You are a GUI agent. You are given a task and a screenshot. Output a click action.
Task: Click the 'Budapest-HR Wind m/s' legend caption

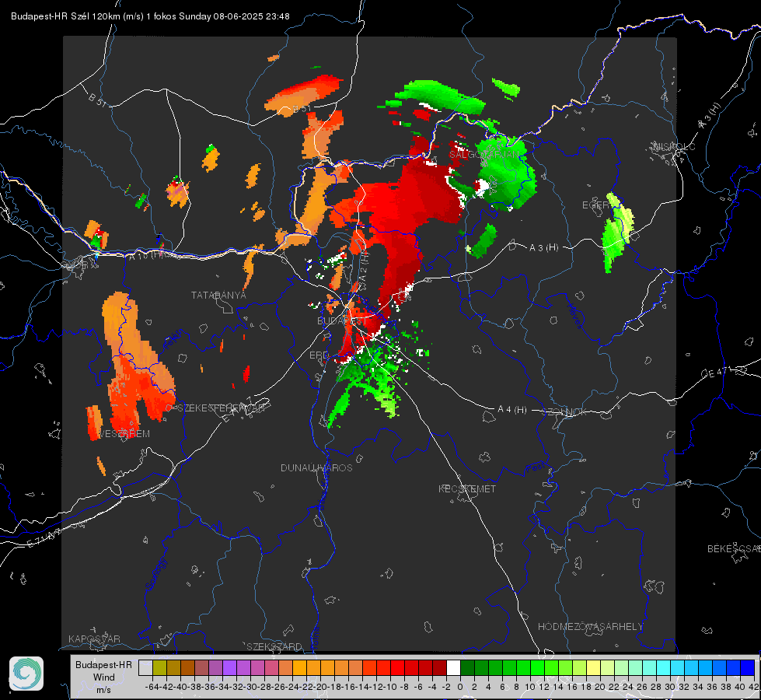click(103, 677)
